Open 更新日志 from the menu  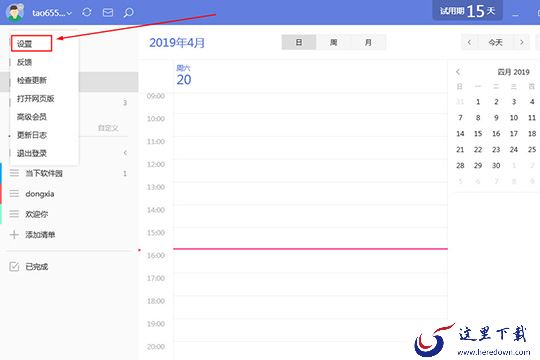tap(32, 135)
